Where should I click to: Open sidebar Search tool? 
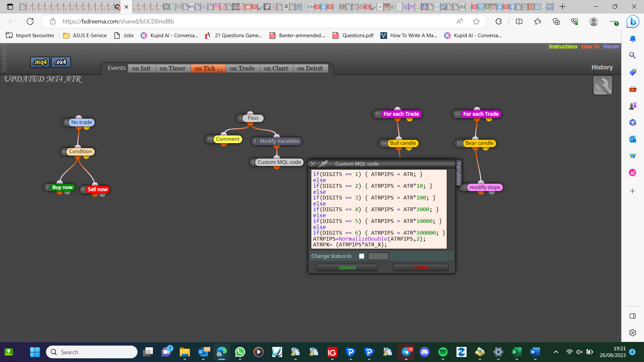coord(633,55)
